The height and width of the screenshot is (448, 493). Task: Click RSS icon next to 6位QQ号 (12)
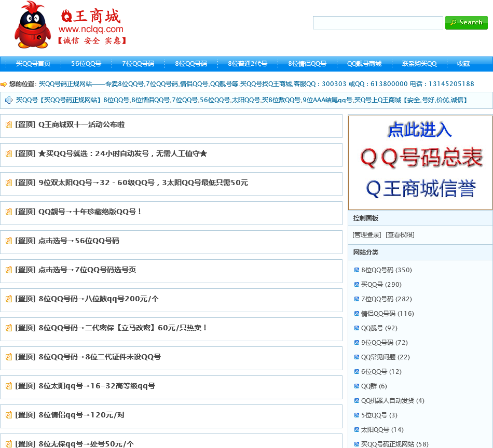pyautogui.click(x=357, y=372)
